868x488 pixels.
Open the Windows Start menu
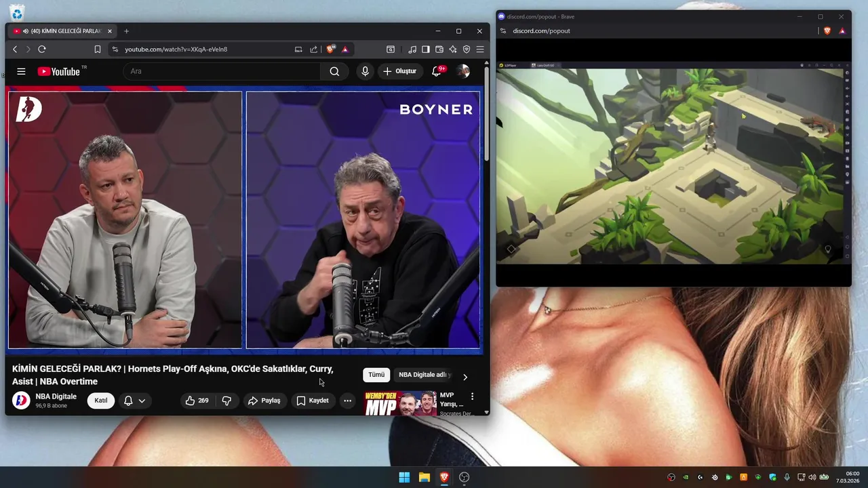pyautogui.click(x=404, y=477)
